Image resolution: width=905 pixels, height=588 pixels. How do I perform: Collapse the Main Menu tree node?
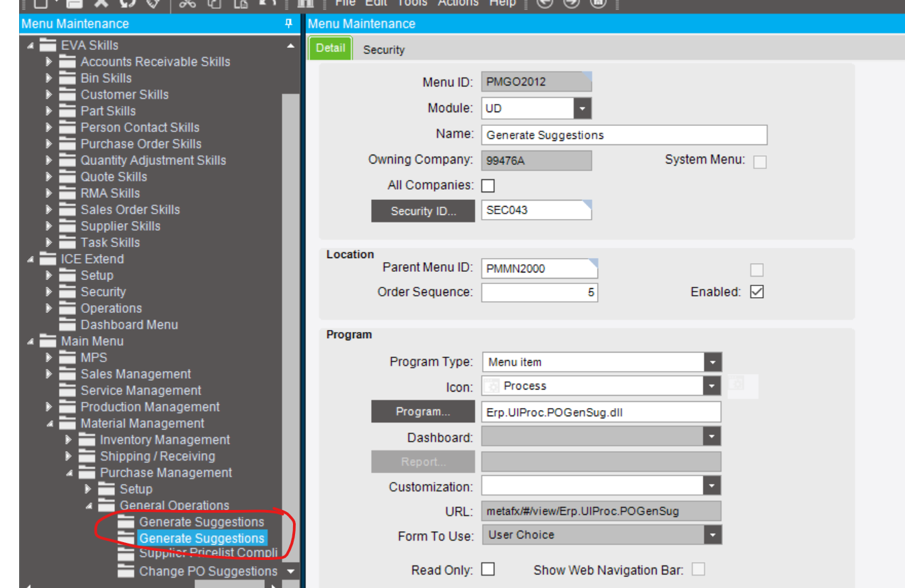click(30, 342)
